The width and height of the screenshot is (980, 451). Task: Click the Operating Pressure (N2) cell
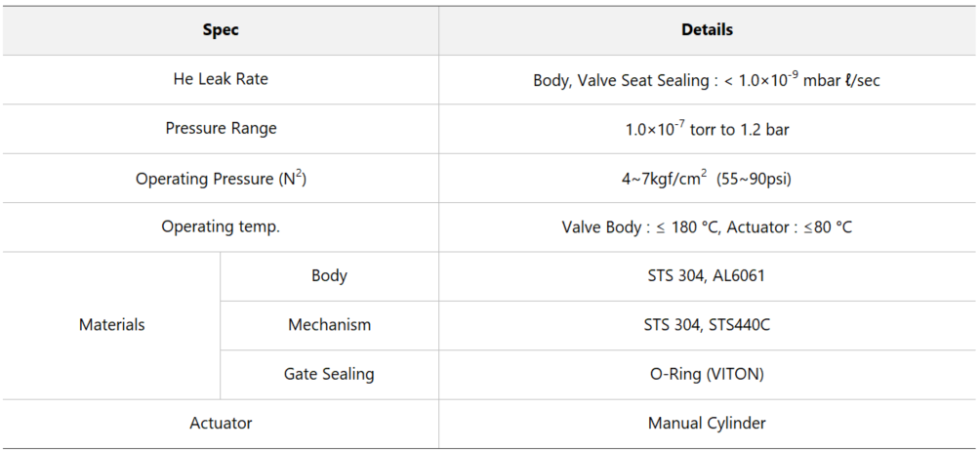(221, 178)
